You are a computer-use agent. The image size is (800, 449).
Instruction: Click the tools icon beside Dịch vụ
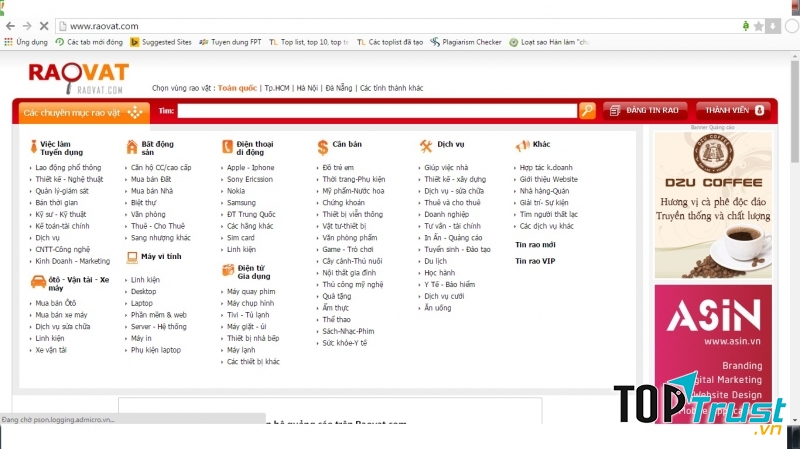click(425, 145)
